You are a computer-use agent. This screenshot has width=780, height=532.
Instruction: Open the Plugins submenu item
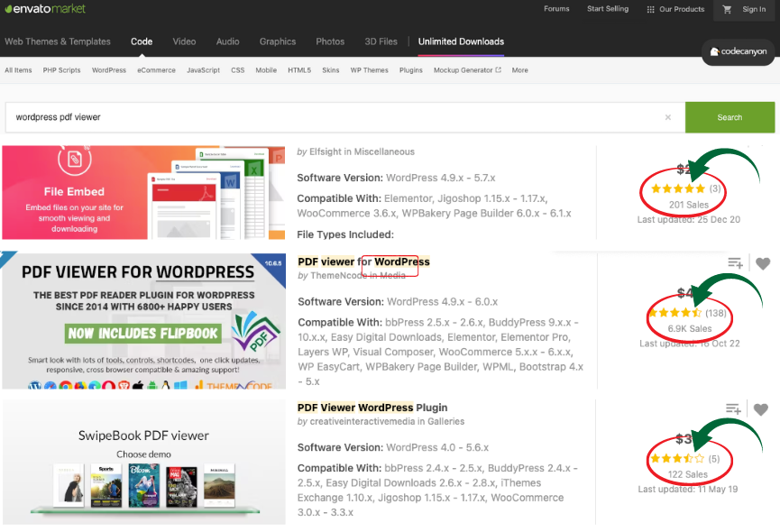coord(411,70)
